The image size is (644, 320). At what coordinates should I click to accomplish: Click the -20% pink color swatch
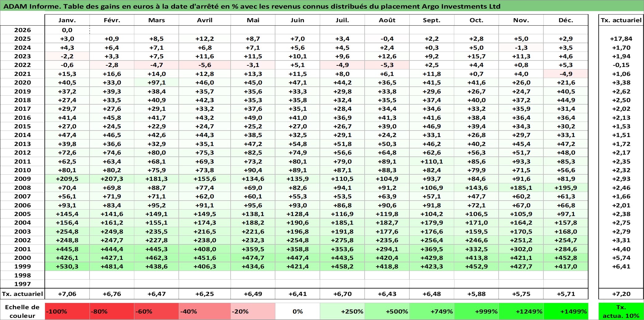click(253, 311)
